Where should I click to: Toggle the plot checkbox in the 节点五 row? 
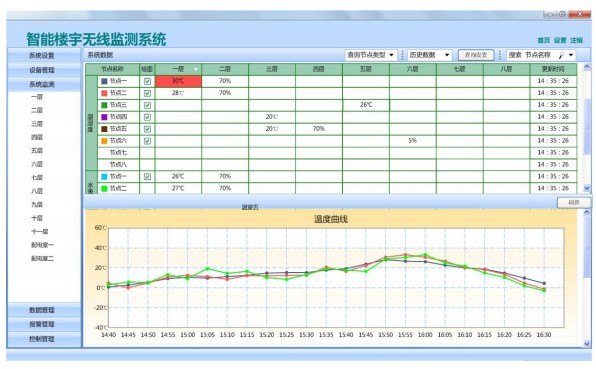tap(147, 129)
